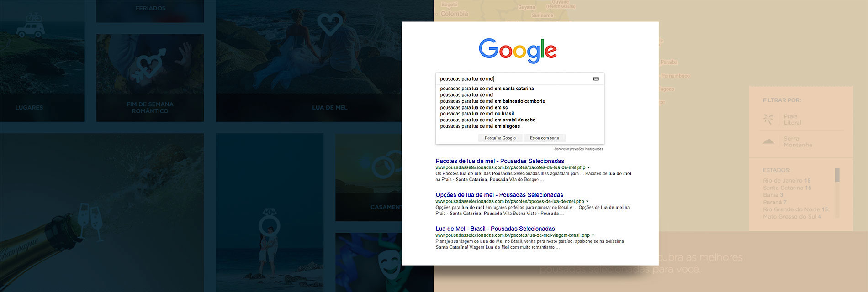This screenshot has height=292, width=868.
Task: Click the "Pesquisa Google" button
Action: point(500,138)
